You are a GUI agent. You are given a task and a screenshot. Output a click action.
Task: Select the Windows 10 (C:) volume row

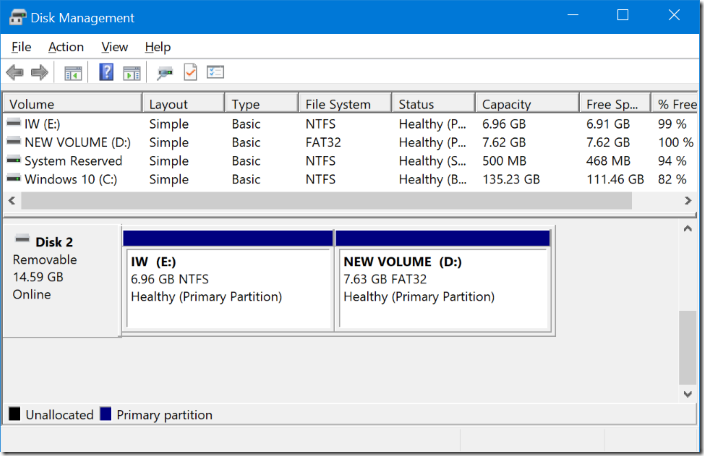(x=72, y=179)
